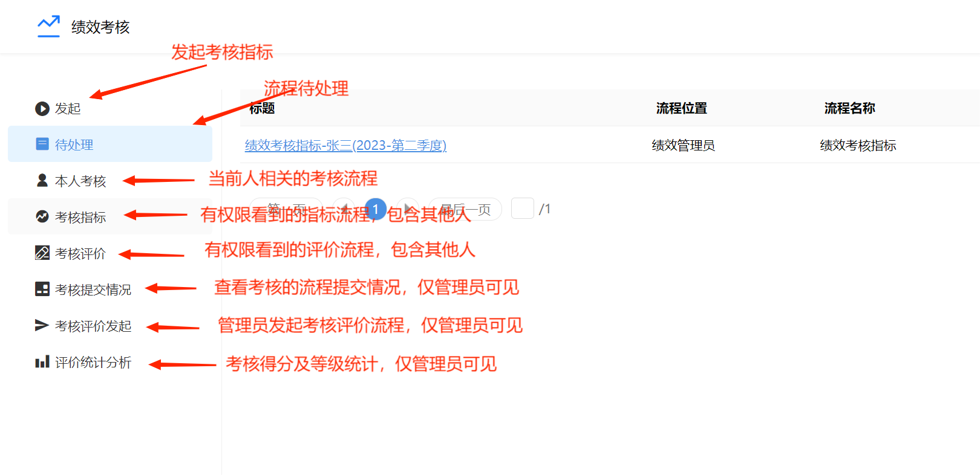Click the 绩效管理员 cell in the table row
The width and height of the screenshot is (980, 475).
(683, 146)
